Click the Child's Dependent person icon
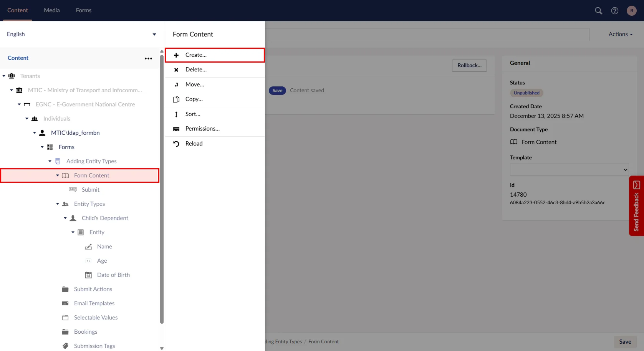The image size is (644, 351). [73, 218]
